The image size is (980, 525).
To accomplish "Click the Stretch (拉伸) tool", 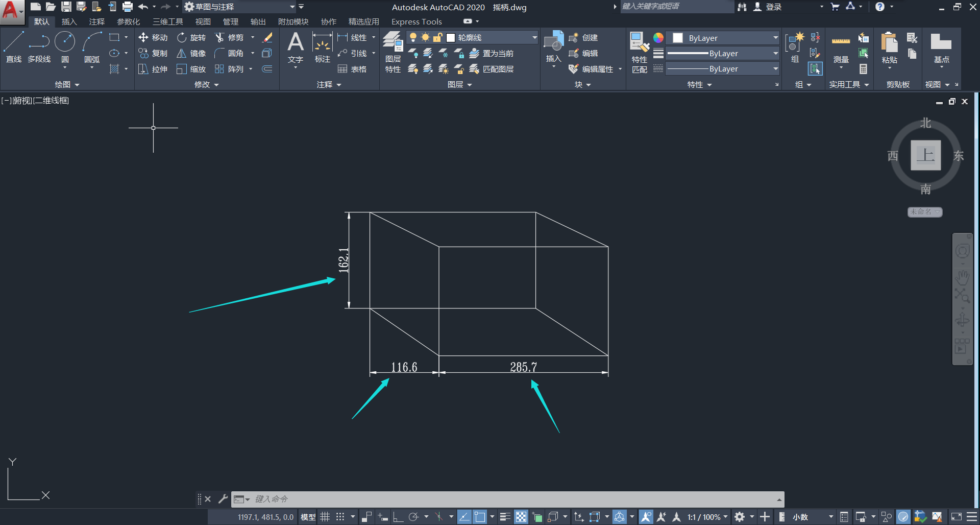I will tap(153, 69).
